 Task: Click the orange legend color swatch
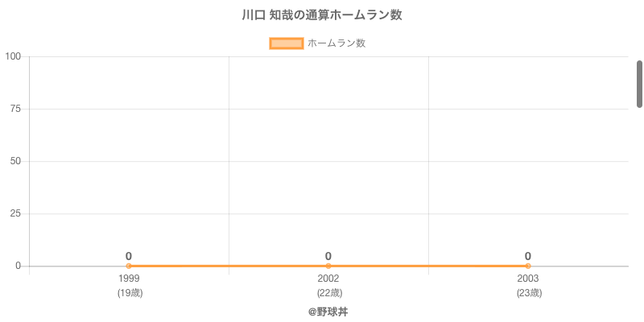coord(287,43)
